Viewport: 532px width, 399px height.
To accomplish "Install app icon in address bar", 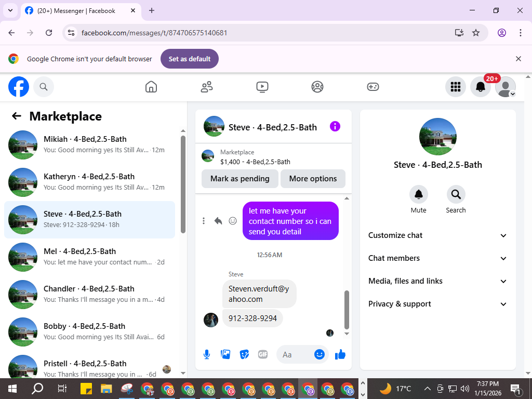I will 459,33.
